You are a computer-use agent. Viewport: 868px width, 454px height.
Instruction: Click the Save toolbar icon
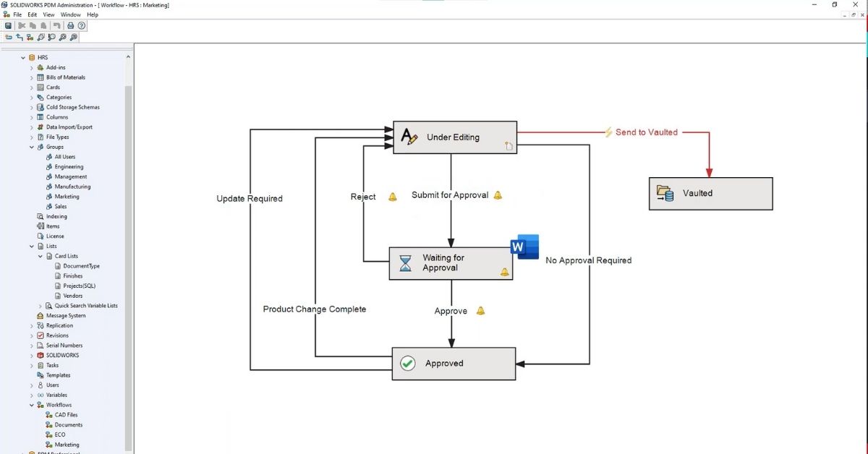(x=8, y=25)
